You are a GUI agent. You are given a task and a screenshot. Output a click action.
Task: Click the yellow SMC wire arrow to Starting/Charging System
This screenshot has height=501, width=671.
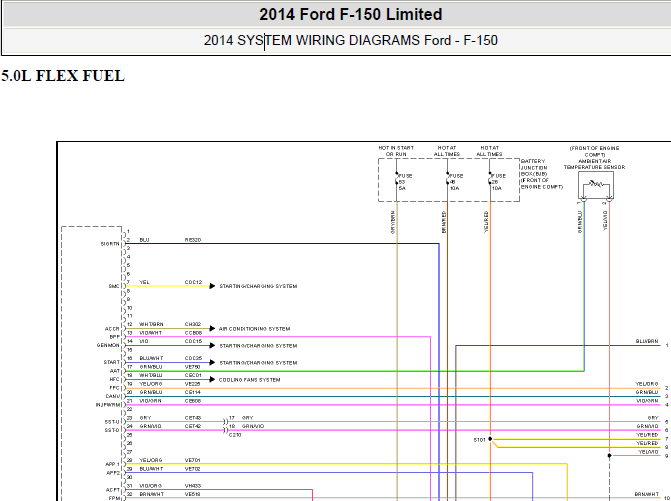212,286
